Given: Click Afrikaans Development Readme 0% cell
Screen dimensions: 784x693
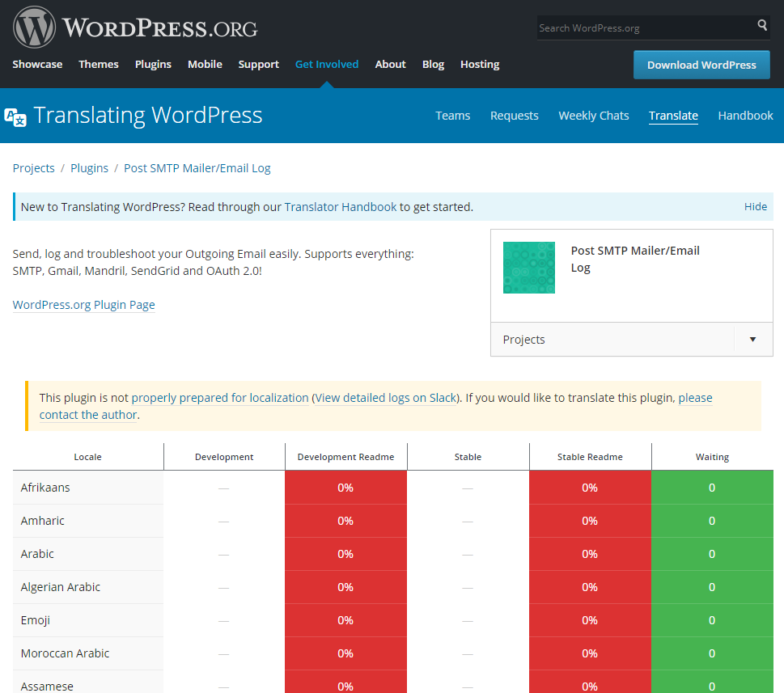Looking at the screenshot, I should [x=345, y=488].
